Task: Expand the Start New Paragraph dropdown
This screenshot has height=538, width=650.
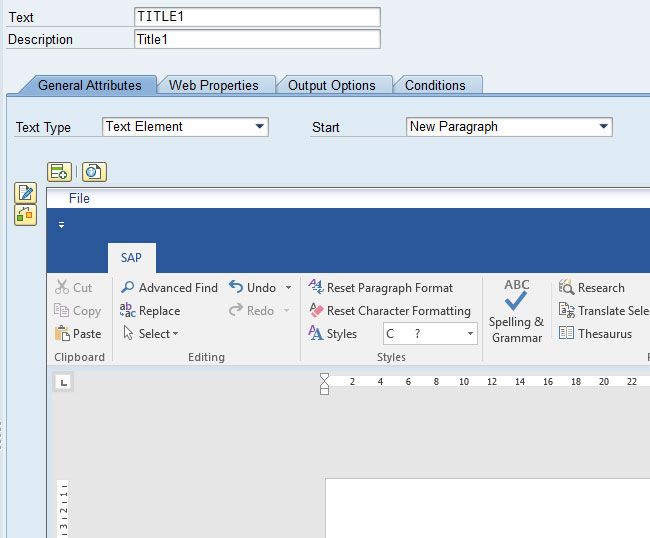Action: point(604,127)
